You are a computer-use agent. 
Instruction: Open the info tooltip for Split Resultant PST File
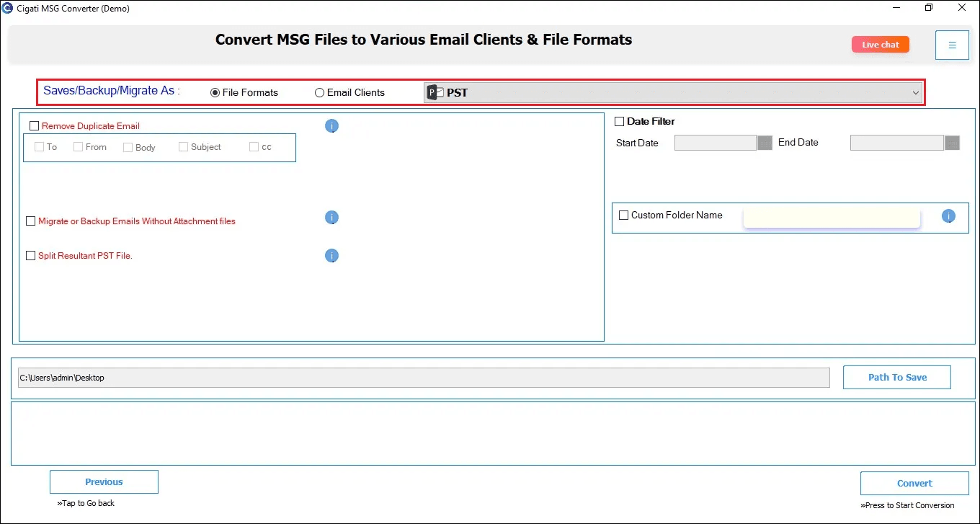click(331, 255)
